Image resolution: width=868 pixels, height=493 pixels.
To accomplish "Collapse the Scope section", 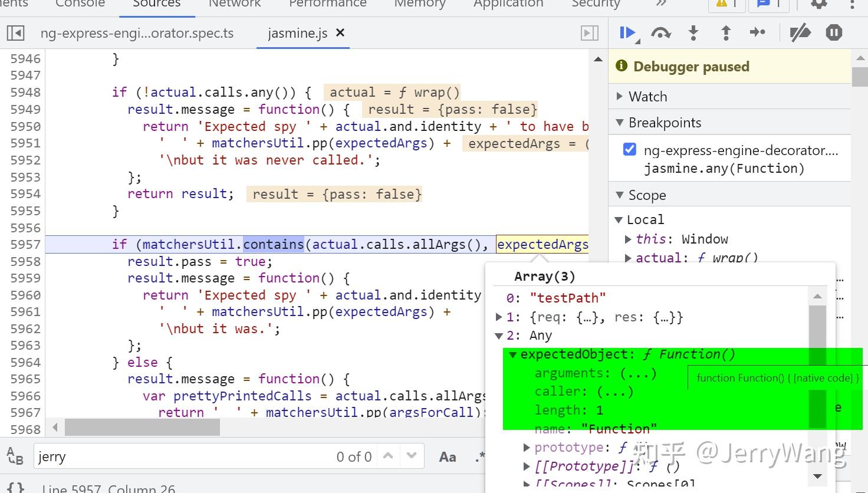I will point(620,195).
